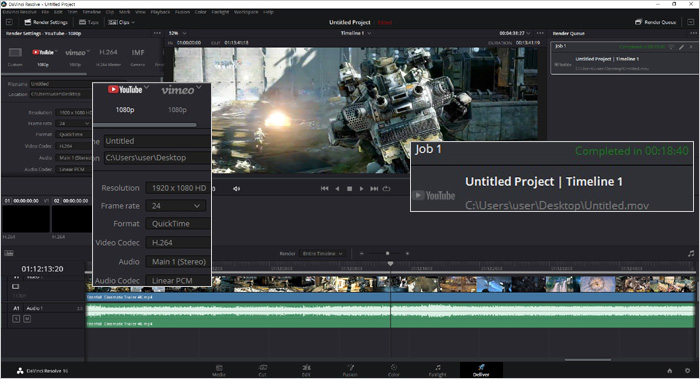Play forward in viewer
The height and width of the screenshot is (379, 700).
tap(362, 189)
